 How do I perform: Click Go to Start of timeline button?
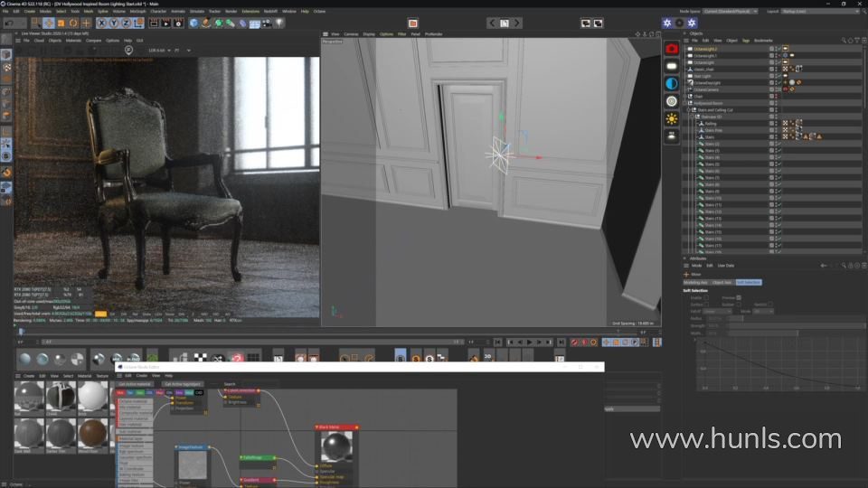pos(498,343)
